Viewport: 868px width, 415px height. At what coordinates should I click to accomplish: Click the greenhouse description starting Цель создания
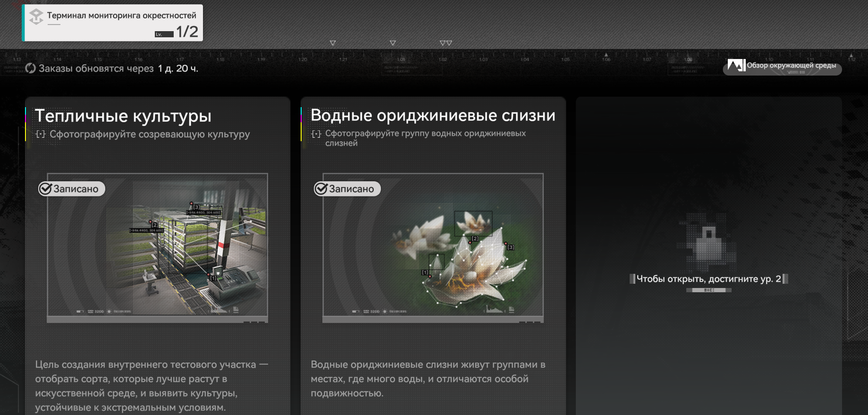(152, 386)
